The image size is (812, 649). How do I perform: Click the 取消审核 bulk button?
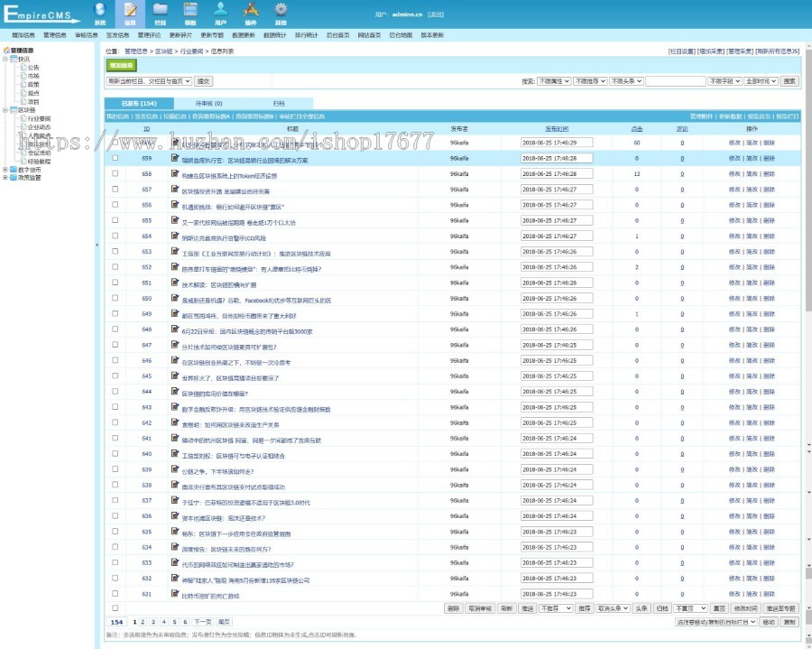coord(480,608)
